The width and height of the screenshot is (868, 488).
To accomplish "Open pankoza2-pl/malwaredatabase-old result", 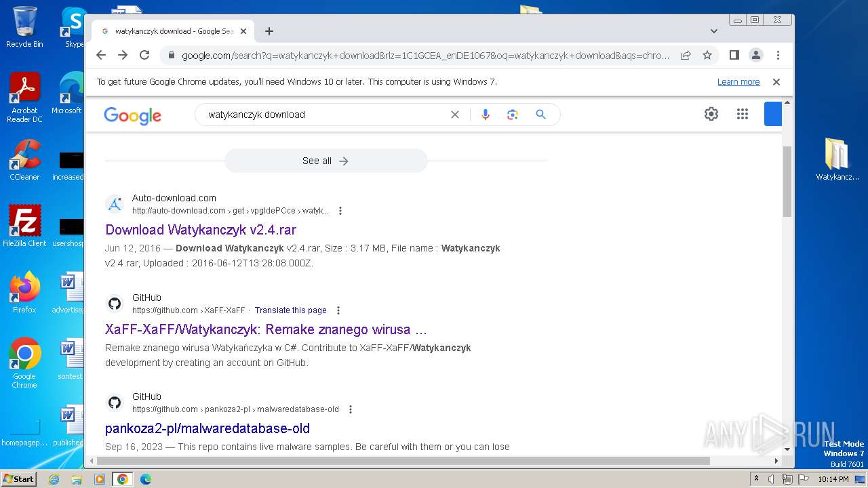I will coord(208,428).
